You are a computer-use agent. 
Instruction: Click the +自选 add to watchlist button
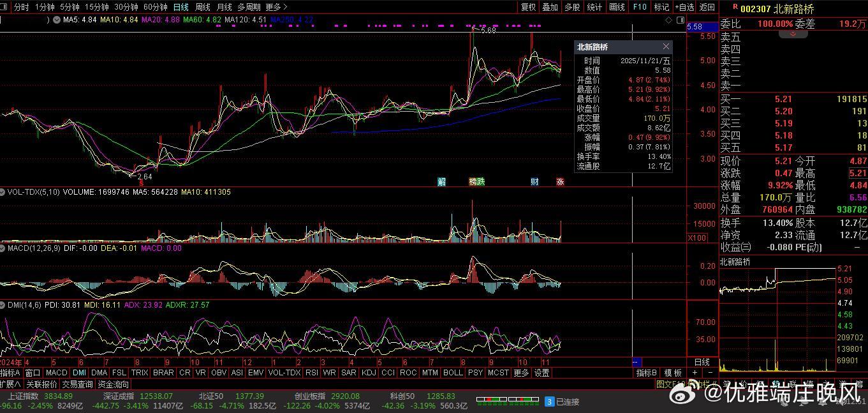tap(684, 7)
